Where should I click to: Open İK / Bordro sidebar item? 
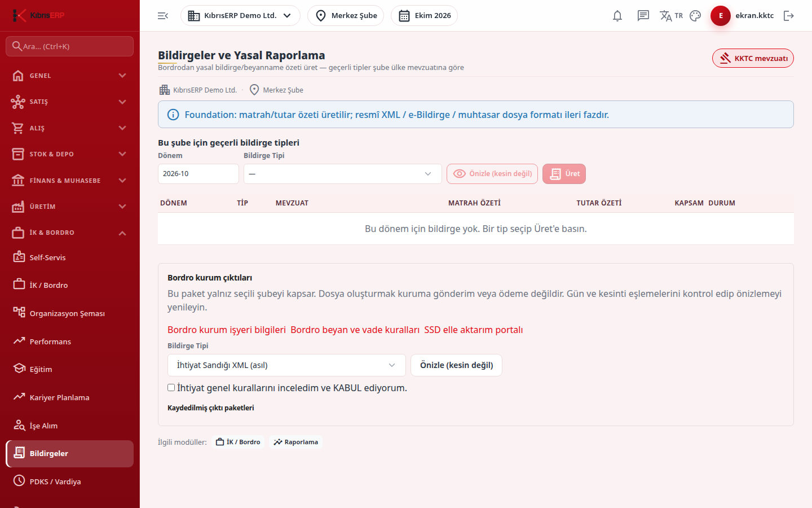69,285
